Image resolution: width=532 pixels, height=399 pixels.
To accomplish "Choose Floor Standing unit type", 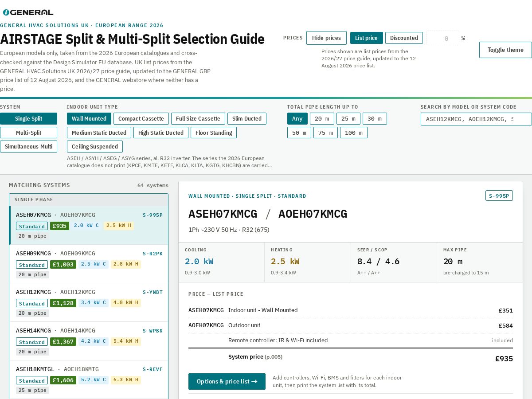I will point(214,133).
